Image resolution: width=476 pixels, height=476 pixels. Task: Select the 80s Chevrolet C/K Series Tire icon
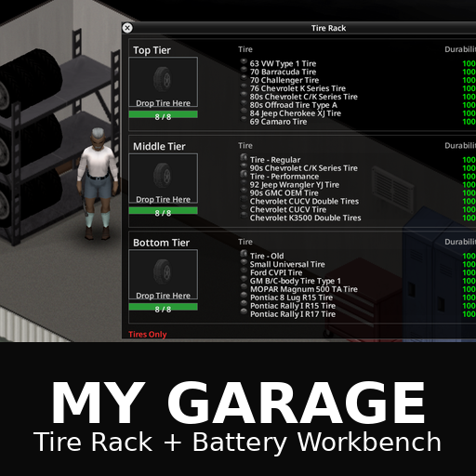click(x=244, y=95)
